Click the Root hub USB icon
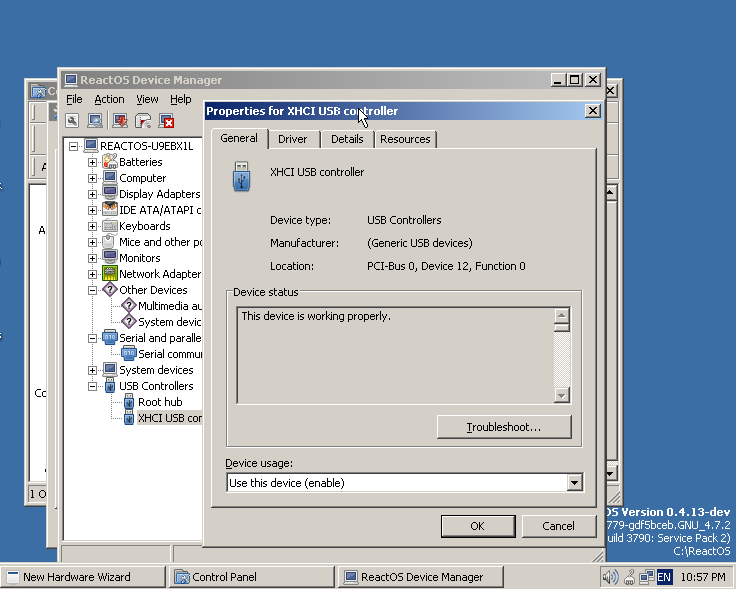Image resolution: width=736 pixels, height=589 pixels. pyautogui.click(x=129, y=402)
